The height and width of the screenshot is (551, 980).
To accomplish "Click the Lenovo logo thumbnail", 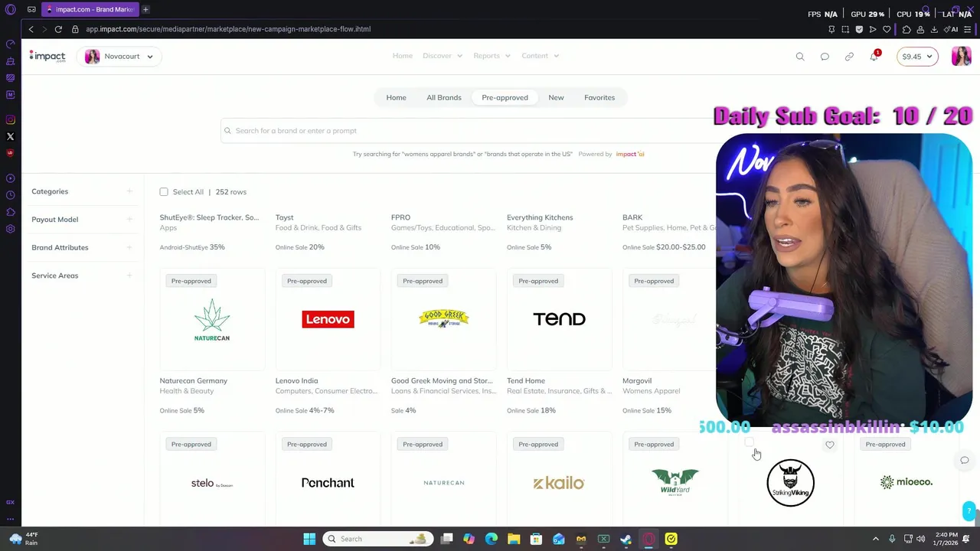I will click(328, 319).
